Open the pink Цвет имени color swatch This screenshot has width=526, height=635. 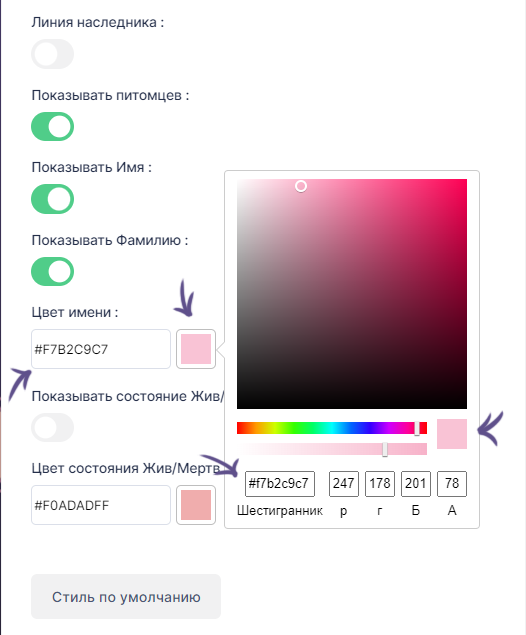point(196,349)
